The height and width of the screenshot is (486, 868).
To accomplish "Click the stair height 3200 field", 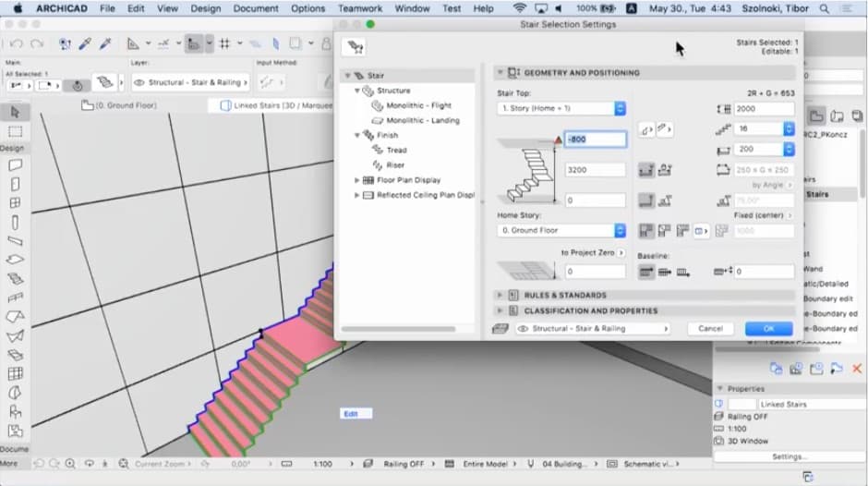I will 595,170.
